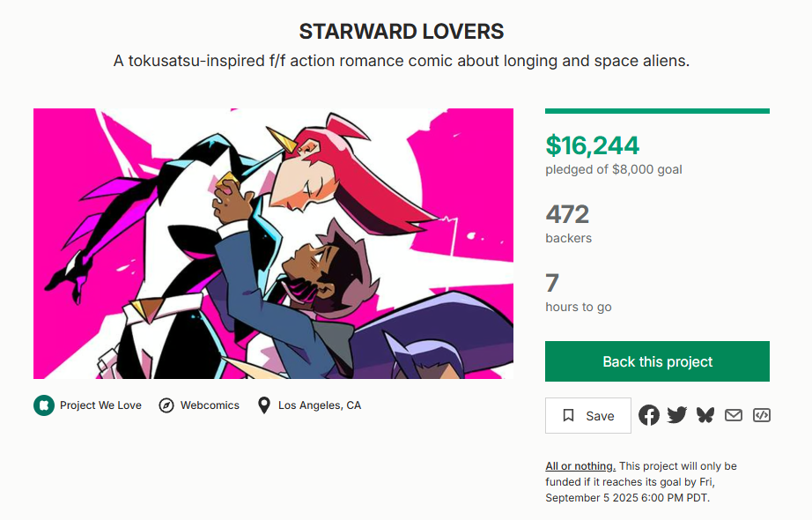Click the $16,244 pledged amount
This screenshot has height=520, width=812.
coord(592,145)
